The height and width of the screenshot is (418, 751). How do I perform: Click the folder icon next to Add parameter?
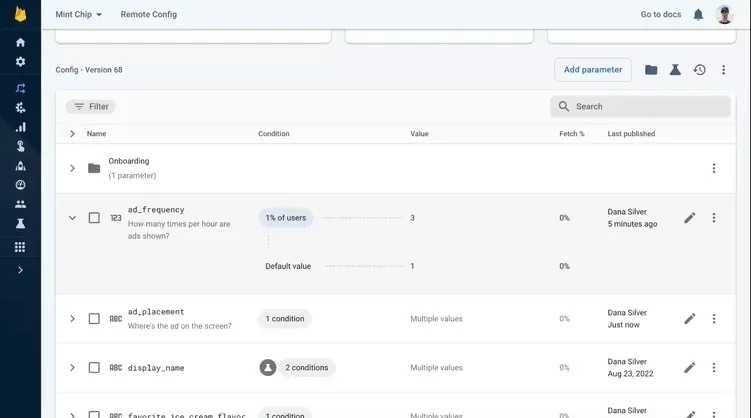pos(651,70)
